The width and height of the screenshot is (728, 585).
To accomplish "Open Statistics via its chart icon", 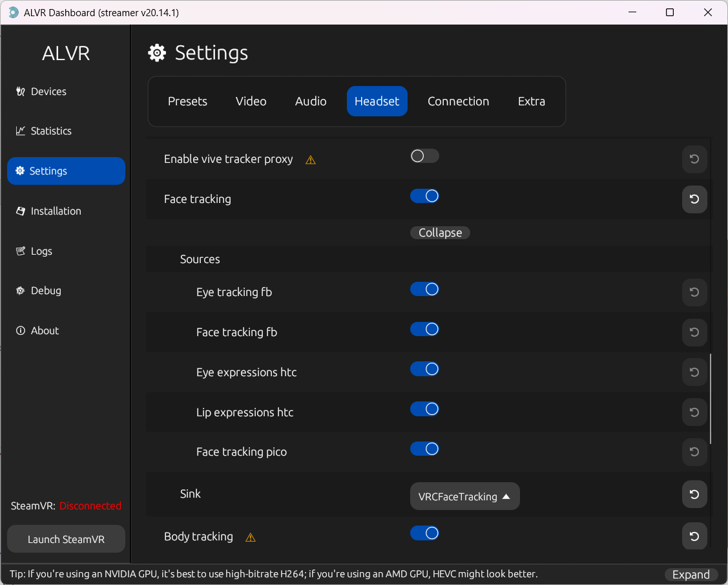I will (20, 131).
